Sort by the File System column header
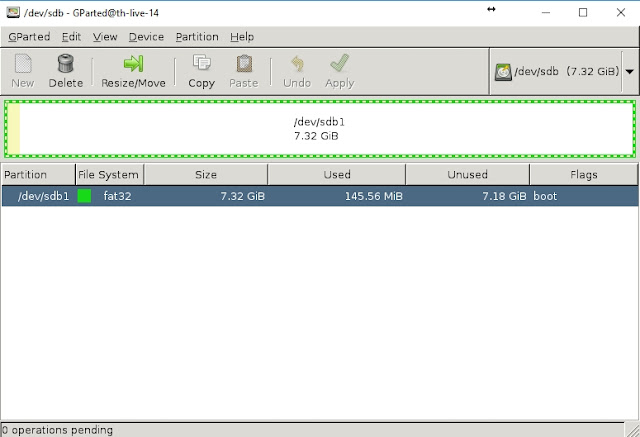This screenshot has width=640, height=437. [x=110, y=175]
